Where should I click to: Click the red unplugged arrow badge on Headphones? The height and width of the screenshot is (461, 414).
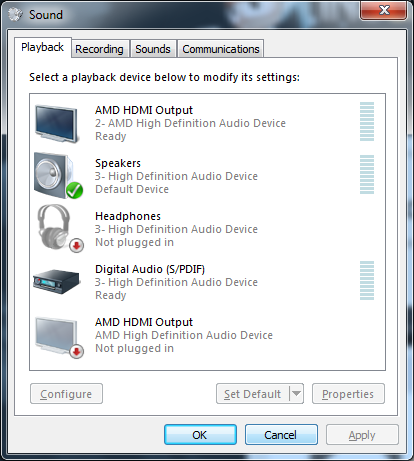77,246
